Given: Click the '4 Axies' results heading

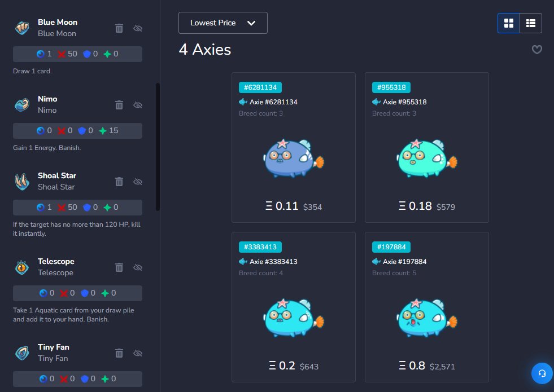Looking at the screenshot, I should click(205, 50).
